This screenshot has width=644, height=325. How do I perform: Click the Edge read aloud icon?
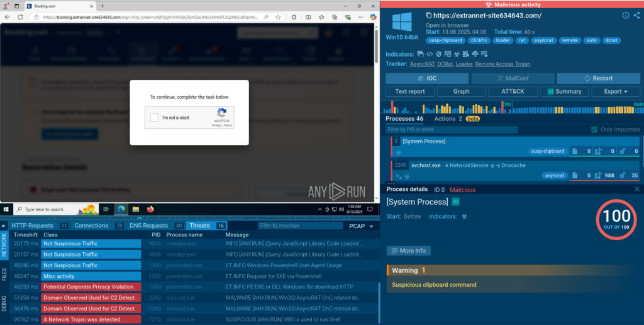pyautogui.click(x=267, y=17)
